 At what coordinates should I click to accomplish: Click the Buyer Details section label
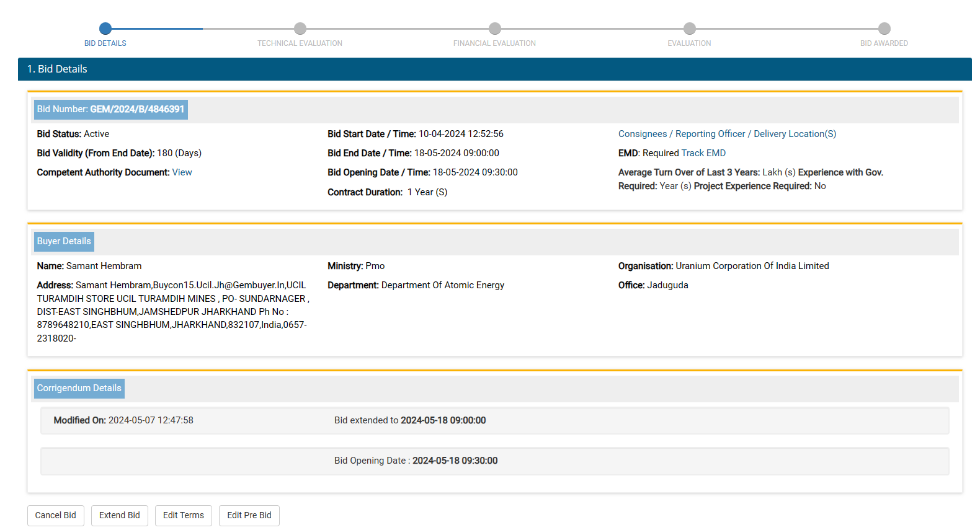click(64, 241)
